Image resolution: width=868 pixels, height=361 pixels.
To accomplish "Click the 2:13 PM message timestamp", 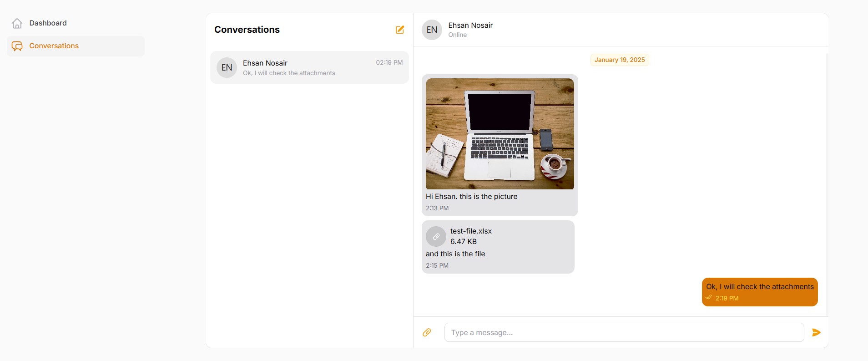I will [x=437, y=208].
